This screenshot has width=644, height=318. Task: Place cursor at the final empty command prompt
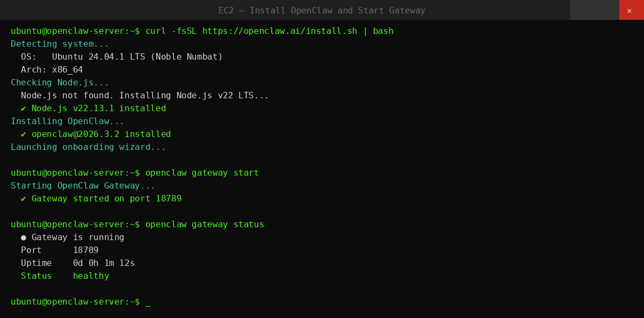click(x=148, y=302)
